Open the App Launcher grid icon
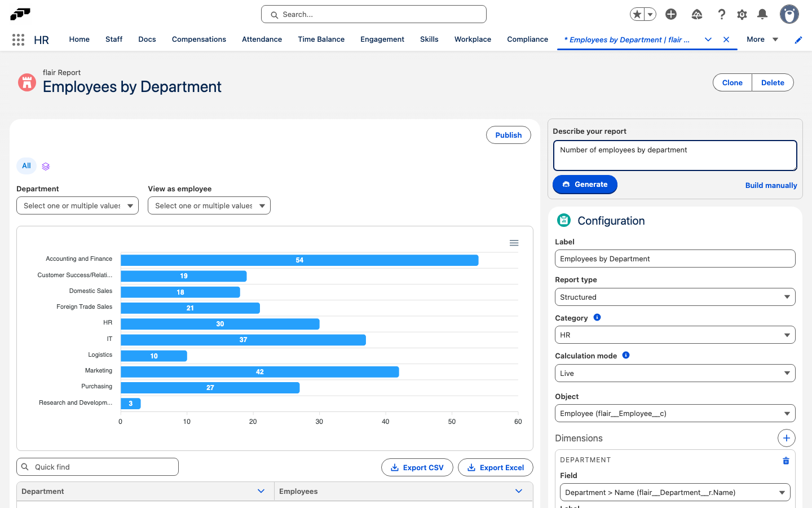 [18, 40]
